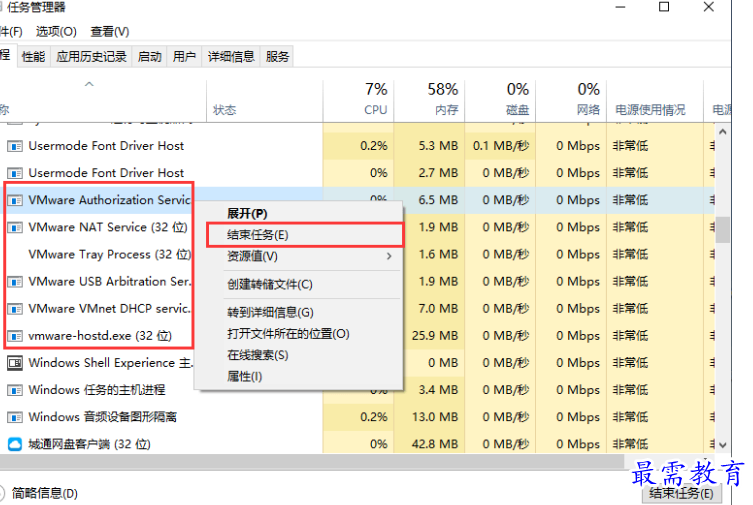Sort processes by the 网络 column
This screenshot has height=505, width=753.
[571, 100]
